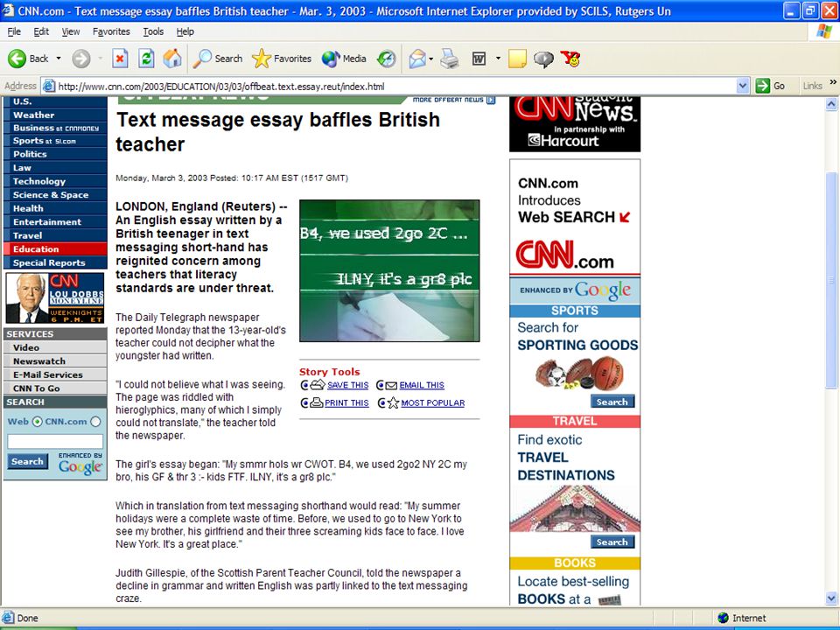Open the Help menu
The height and width of the screenshot is (630, 840).
pyautogui.click(x=185, y=31)
